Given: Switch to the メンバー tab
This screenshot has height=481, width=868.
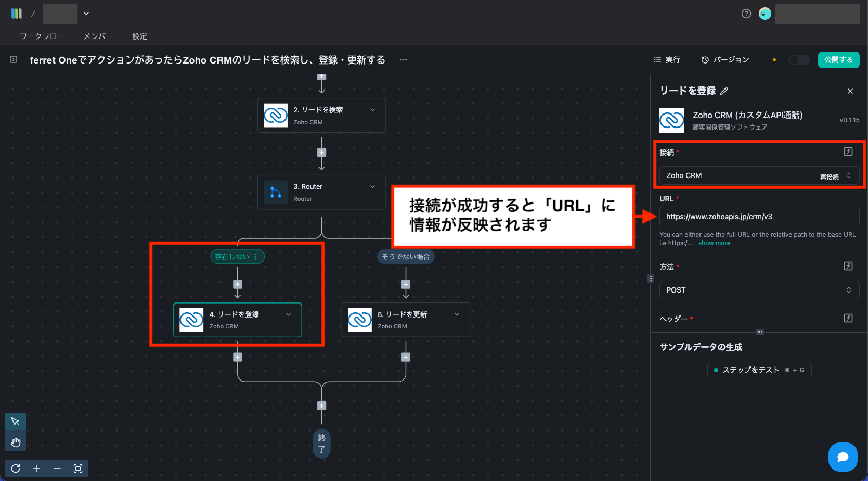Looking at the screenshot, I should click(x=98, y=36).
